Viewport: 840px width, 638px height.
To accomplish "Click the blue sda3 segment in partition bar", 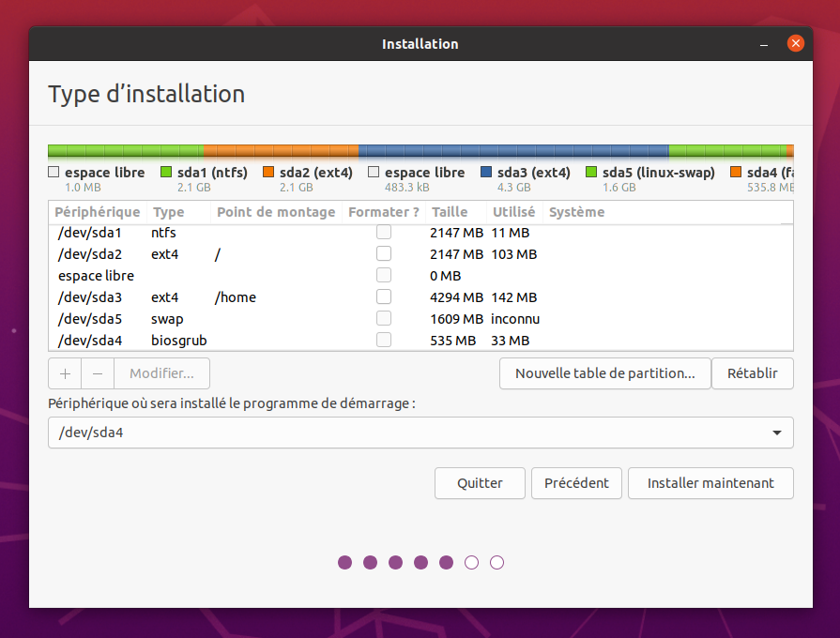I will (x=513, y=151).
